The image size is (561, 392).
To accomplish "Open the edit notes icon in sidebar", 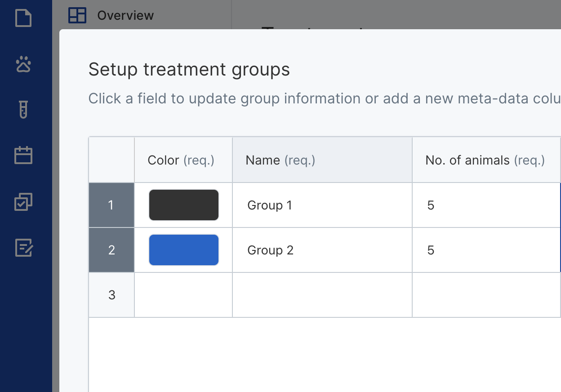I will (x=24, y=248).
